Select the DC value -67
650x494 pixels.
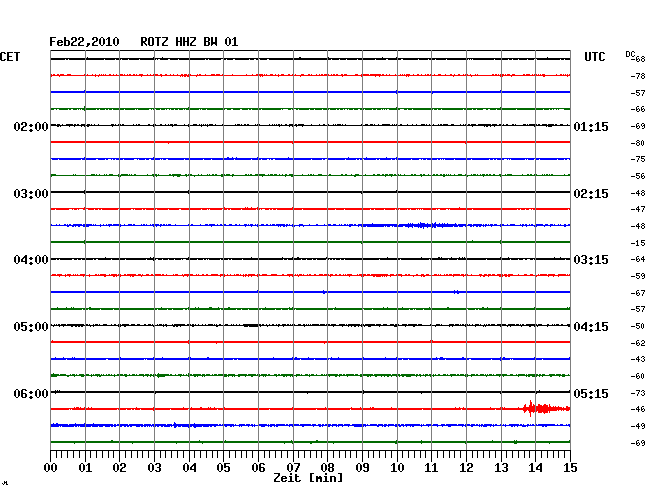click(x=638, y=293)
